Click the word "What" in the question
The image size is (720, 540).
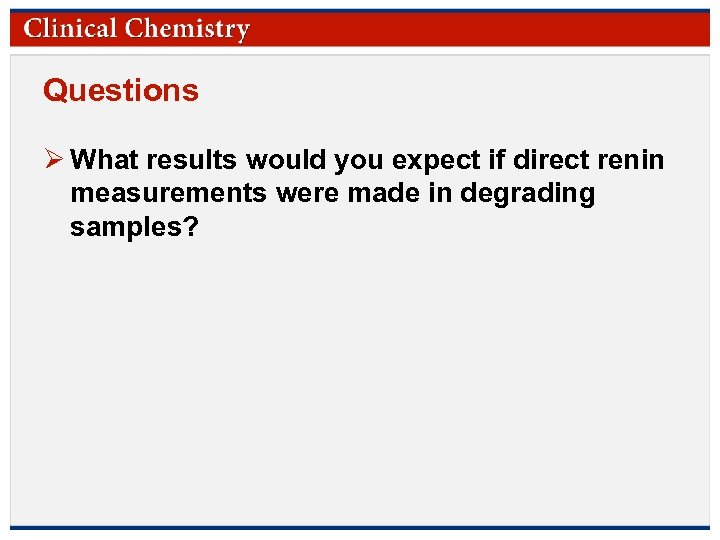coord(106,160)
